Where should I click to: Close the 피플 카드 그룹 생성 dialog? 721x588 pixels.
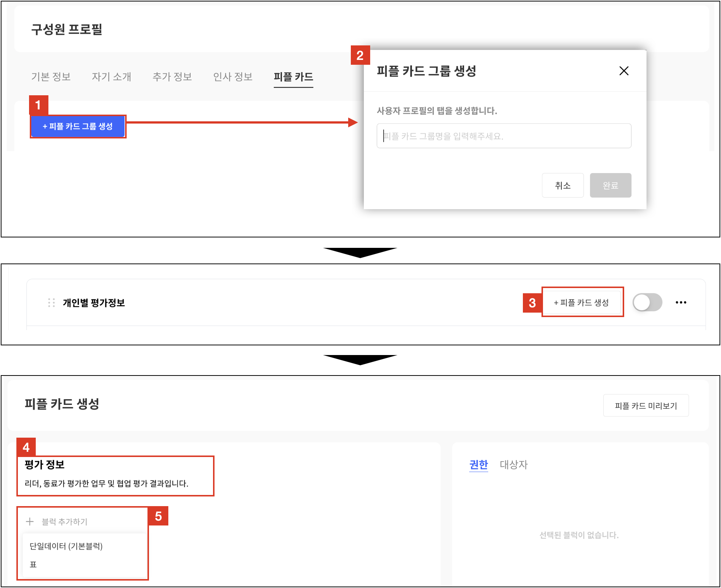click(x=624, y=71)
